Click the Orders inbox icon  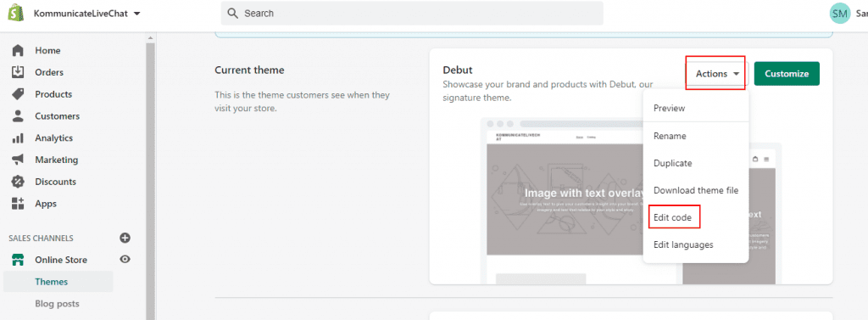(x=18, y=72)
